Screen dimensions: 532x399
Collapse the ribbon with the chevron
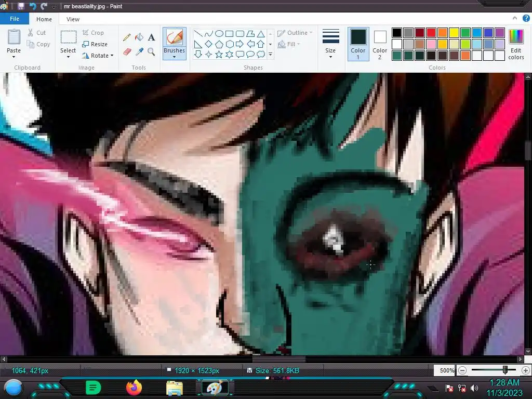pyautogui.click(x=515, y=18)
